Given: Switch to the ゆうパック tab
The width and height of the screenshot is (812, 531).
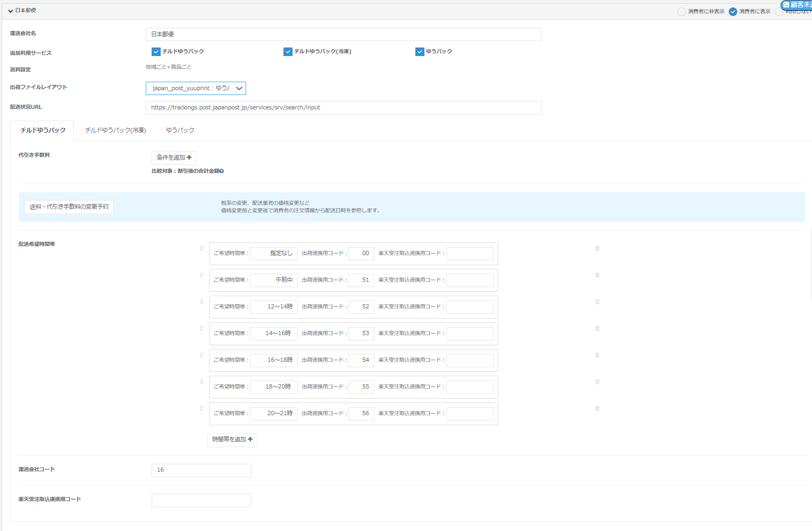Looking at the screenshot, I should [x=180, y=130].
